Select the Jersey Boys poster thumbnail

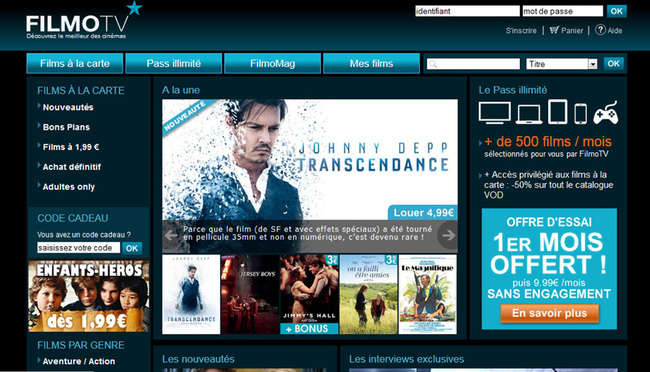pos(250,294)
